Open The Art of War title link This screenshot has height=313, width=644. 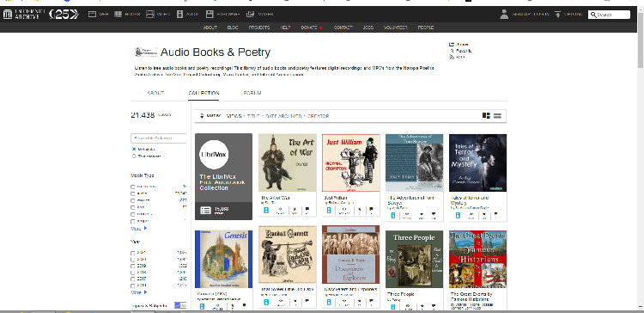(x=276, y=198)
